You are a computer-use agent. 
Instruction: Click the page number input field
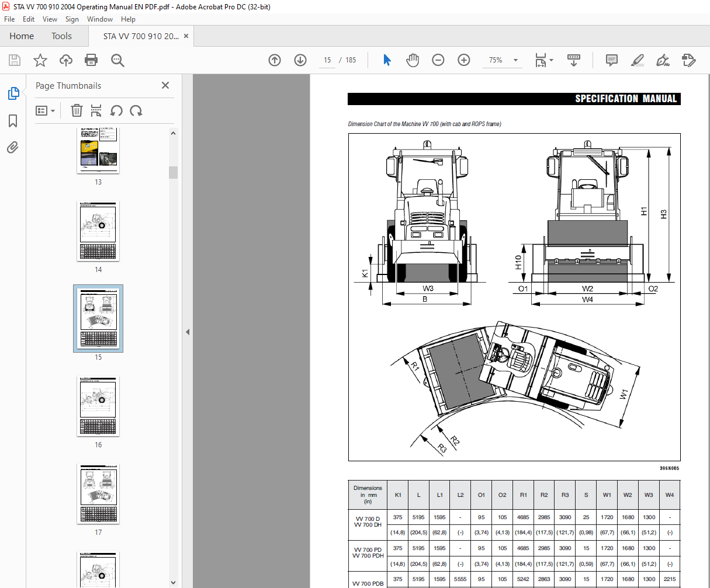(327, 60)
